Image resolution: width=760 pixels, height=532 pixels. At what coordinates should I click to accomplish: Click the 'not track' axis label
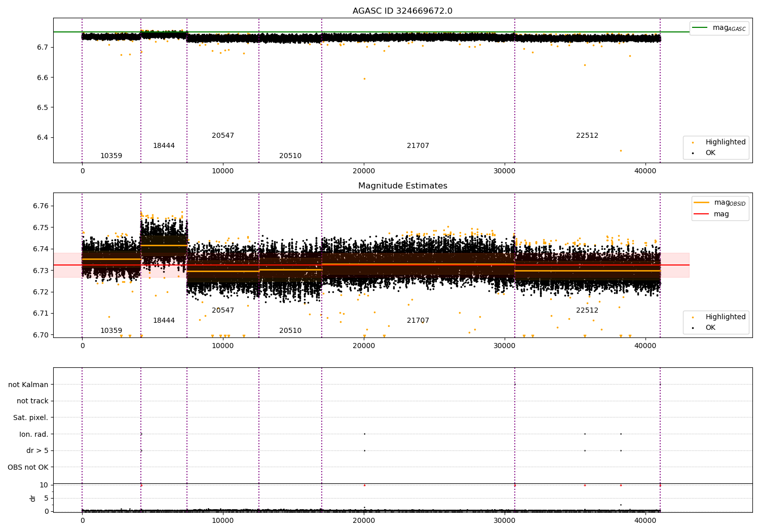click(x=32, y=401)
